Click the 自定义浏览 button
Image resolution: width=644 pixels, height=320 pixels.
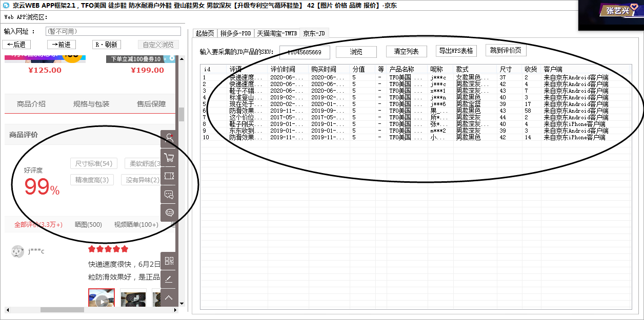158,45
